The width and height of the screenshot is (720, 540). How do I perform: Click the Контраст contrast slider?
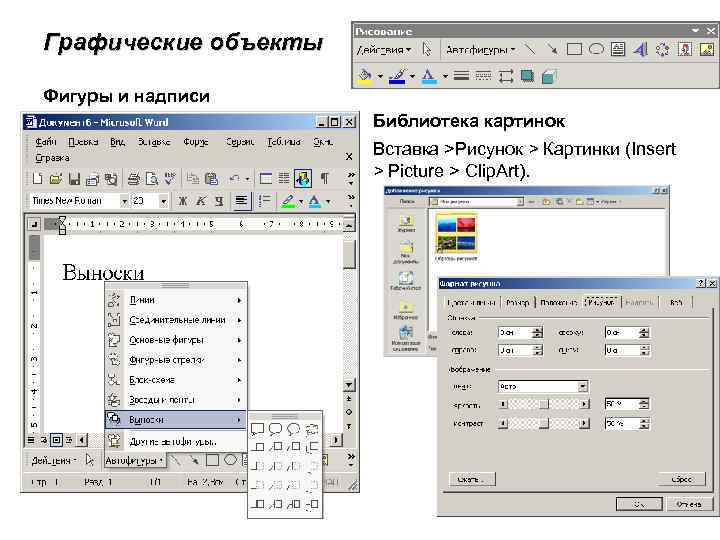544,423
